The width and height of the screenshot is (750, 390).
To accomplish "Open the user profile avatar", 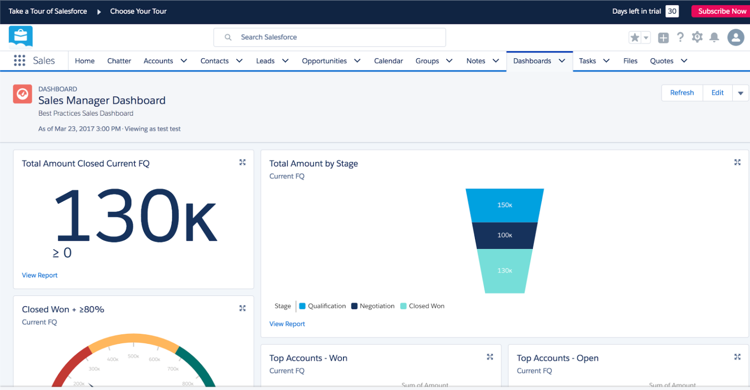I will point(736,37).
